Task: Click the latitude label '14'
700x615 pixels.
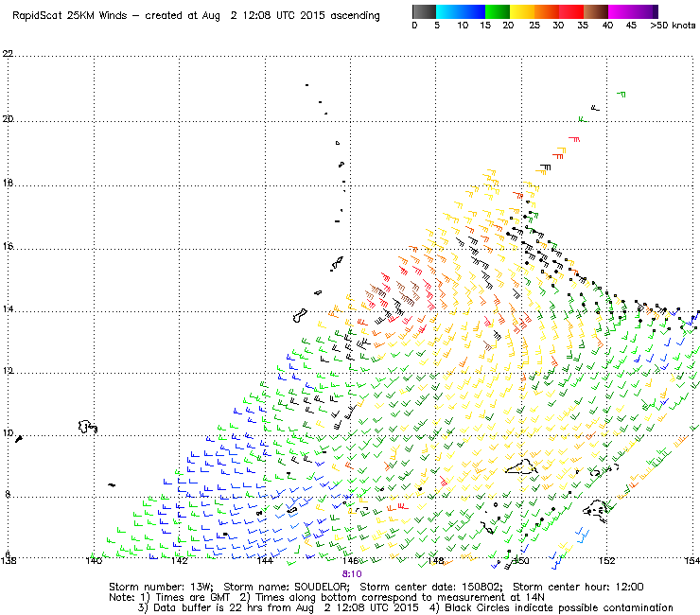Action: coord(8,309)
